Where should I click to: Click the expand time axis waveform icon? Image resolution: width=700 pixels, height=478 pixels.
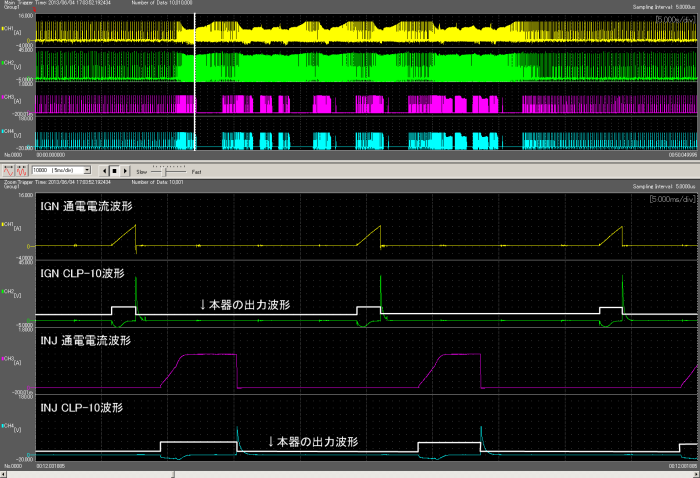coord(8,170)
